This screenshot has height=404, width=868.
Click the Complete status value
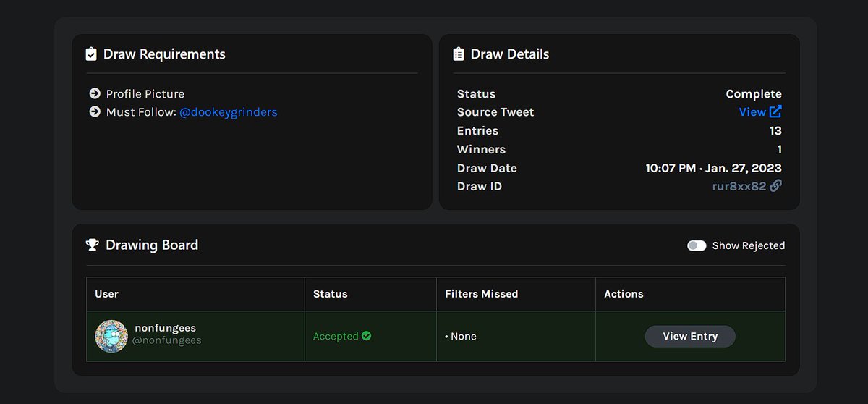(754, 94)
